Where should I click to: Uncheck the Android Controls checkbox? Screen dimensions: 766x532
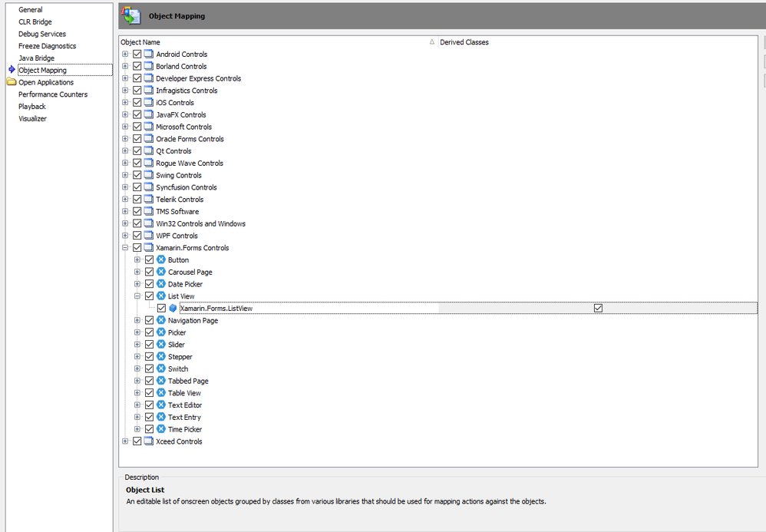pos(137,55)
